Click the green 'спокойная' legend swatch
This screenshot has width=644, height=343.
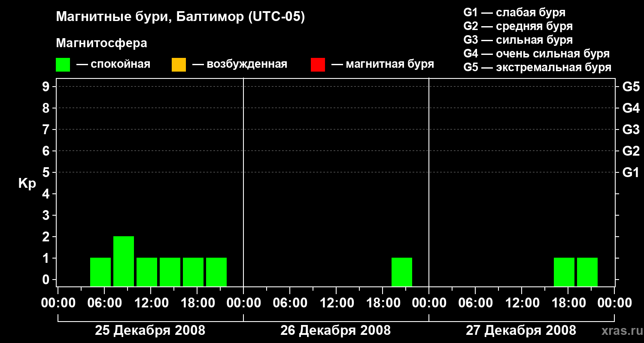pos(63,65)
